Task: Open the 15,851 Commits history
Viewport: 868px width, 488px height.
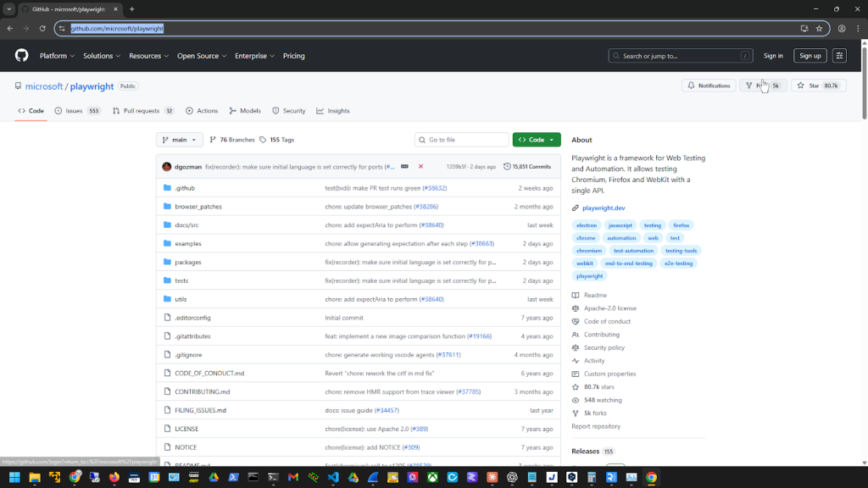Action: click(527, 167)
